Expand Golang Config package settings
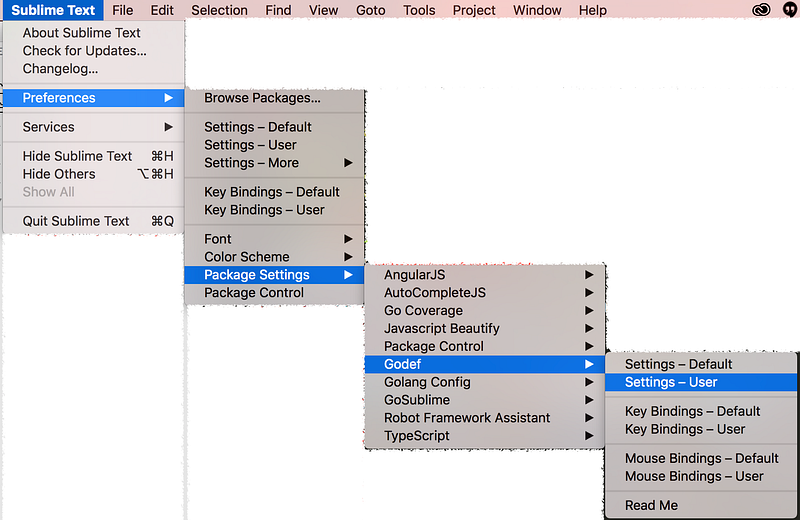The image size is (800, 520). (x=485, y=382)
